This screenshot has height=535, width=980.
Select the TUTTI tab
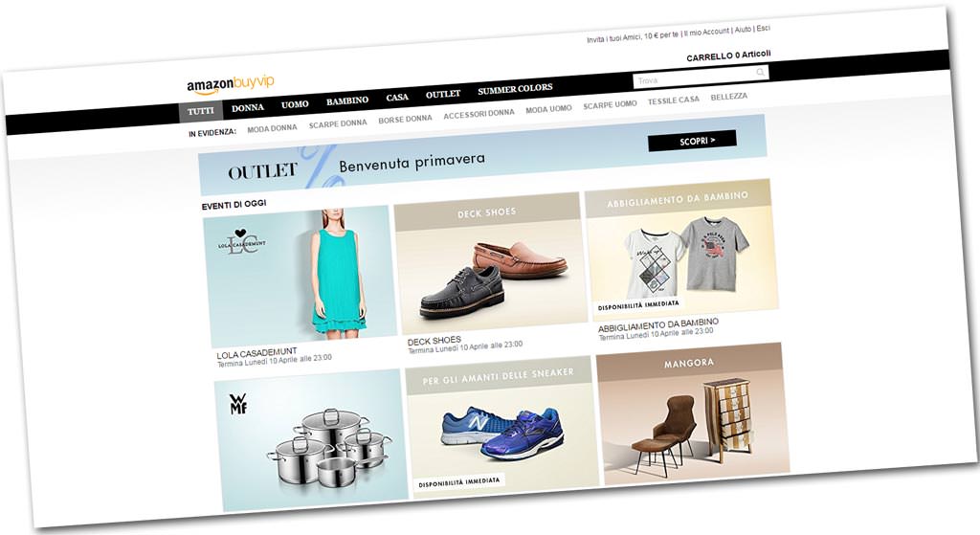(201, 111)
